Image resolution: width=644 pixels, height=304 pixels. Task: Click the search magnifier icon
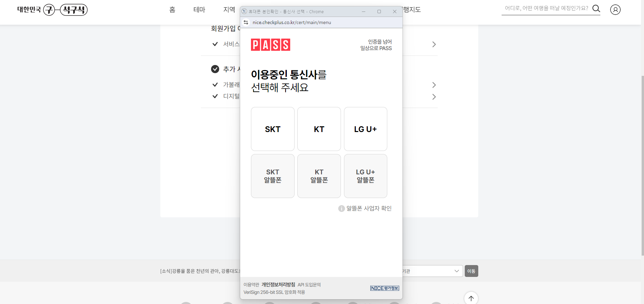[x=596, y=8]
